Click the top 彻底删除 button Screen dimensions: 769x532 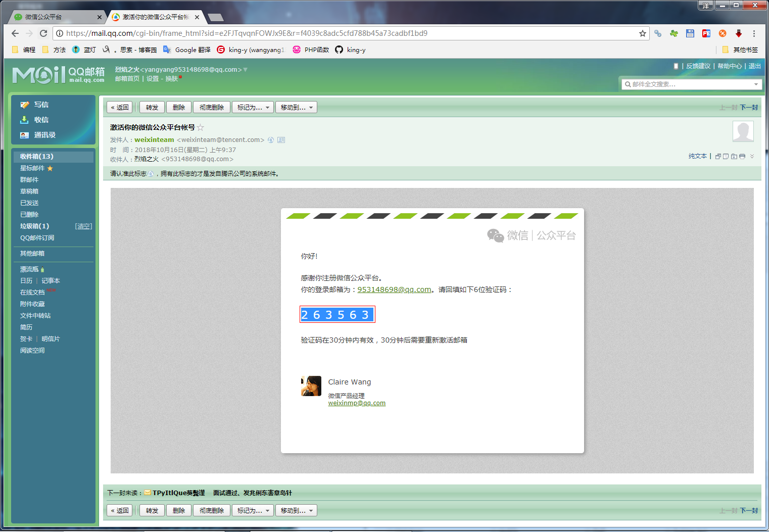pyautogui.click(x=212, y=107)
